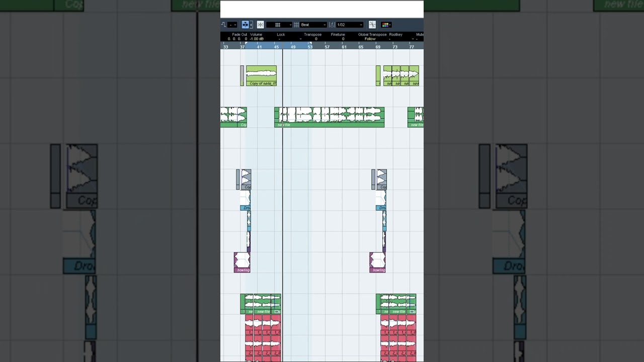Click bar 57 on the ruler
Screen dimensions: 644x362
[x=327, y=47]
